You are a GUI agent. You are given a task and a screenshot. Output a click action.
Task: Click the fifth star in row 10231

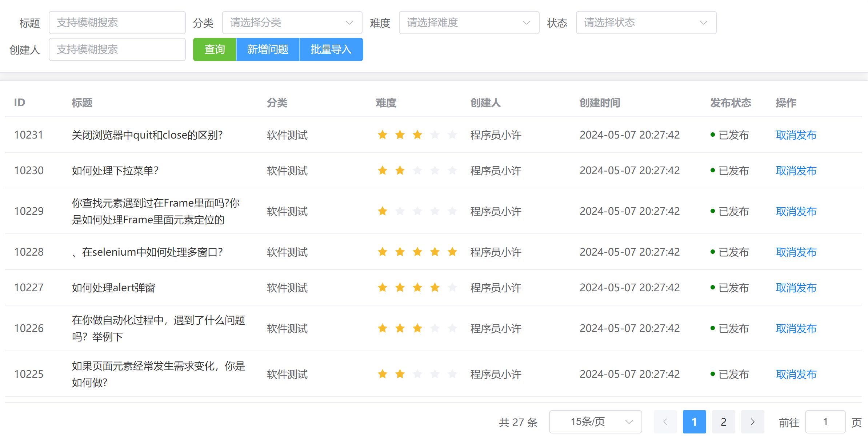pyautogui.click(x=452, y=135)
